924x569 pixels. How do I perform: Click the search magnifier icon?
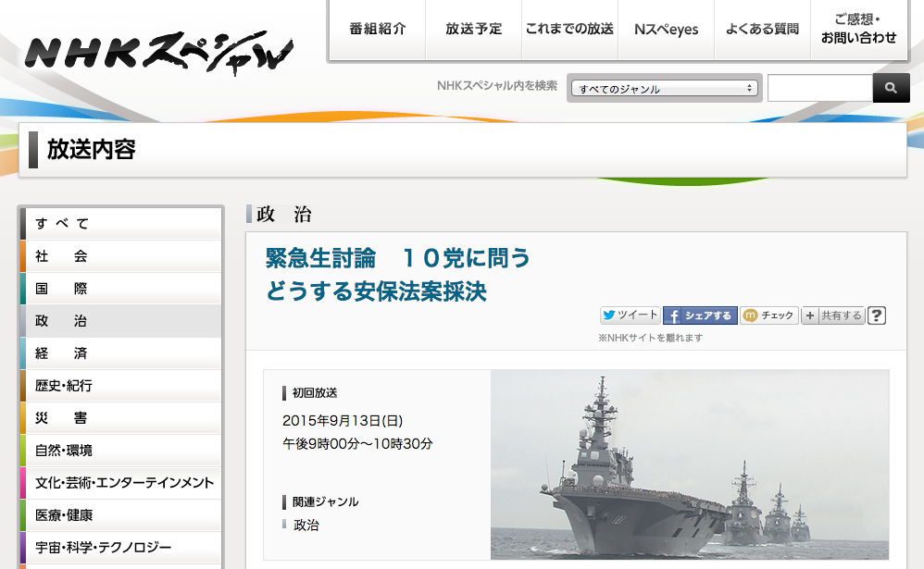tap(890, 88)
